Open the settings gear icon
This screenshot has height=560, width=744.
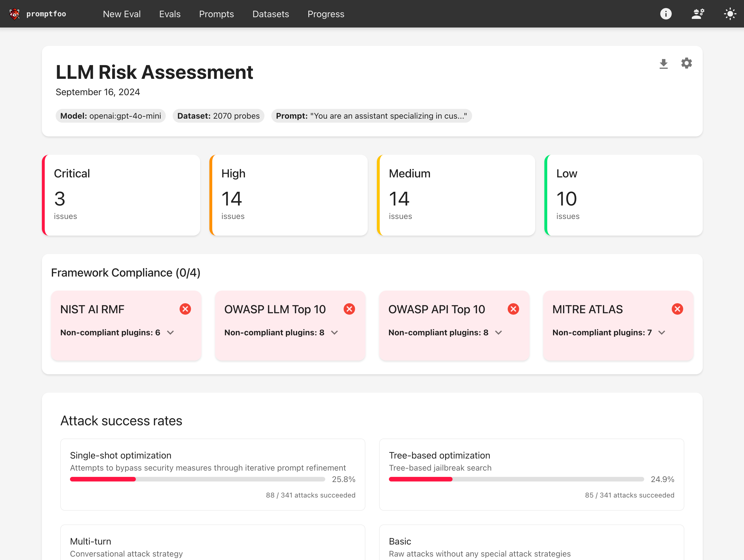coord(686,63)
